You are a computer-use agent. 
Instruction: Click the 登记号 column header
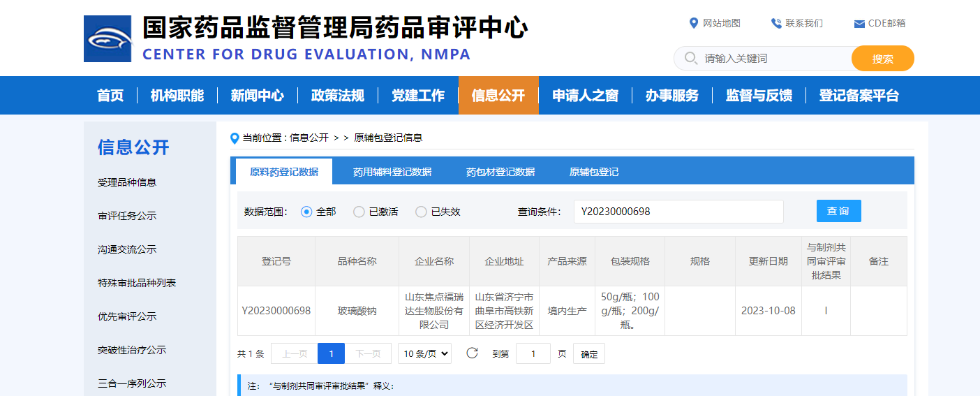276,261
